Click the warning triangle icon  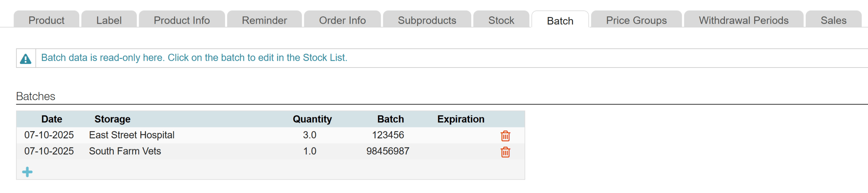click(26, 59)
